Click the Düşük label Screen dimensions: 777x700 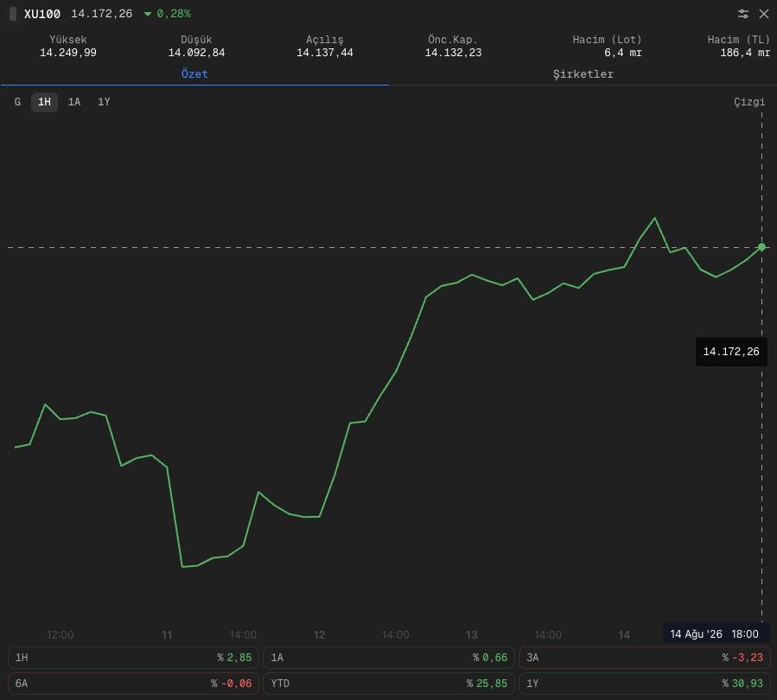point(196,40)
